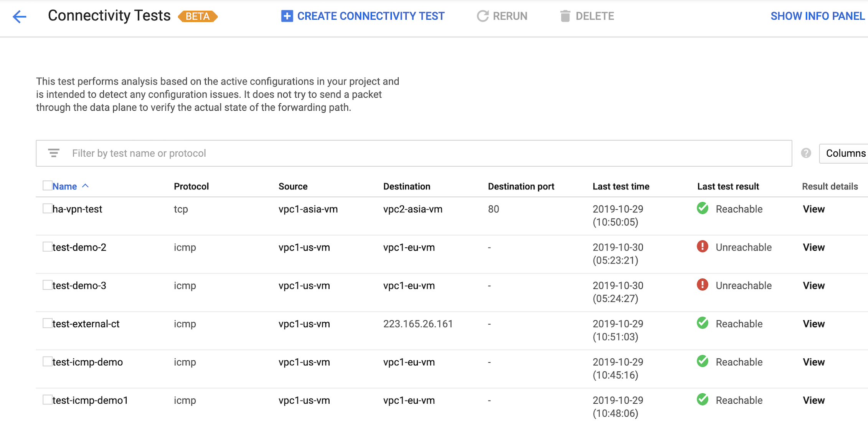Click the blue plus create icon

(x=287, y=16)
